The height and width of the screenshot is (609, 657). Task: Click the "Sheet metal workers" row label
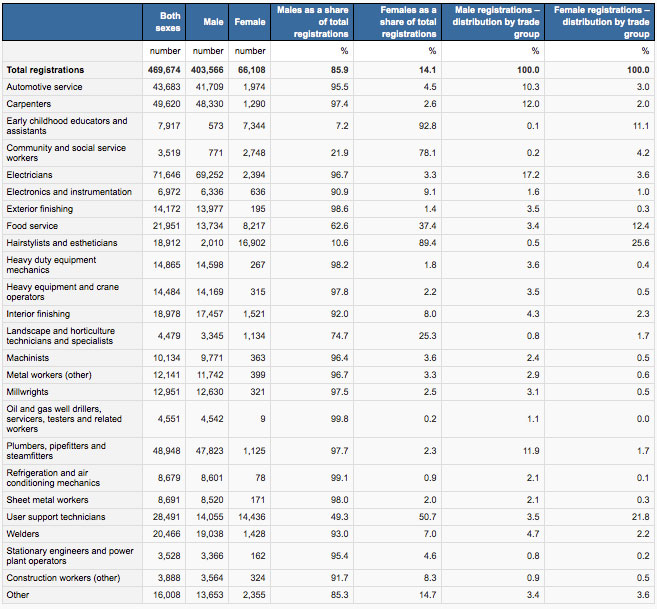[x=47, y=500]
